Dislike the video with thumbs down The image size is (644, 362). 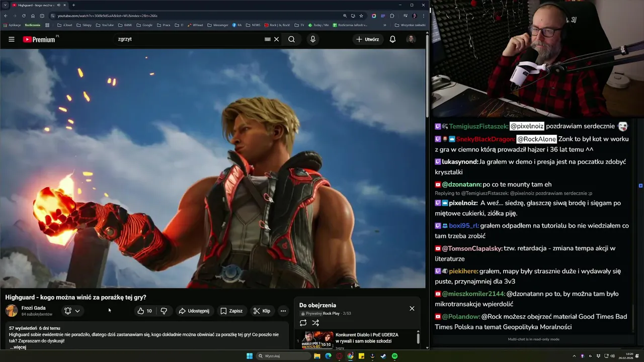(x=164, y=311)
